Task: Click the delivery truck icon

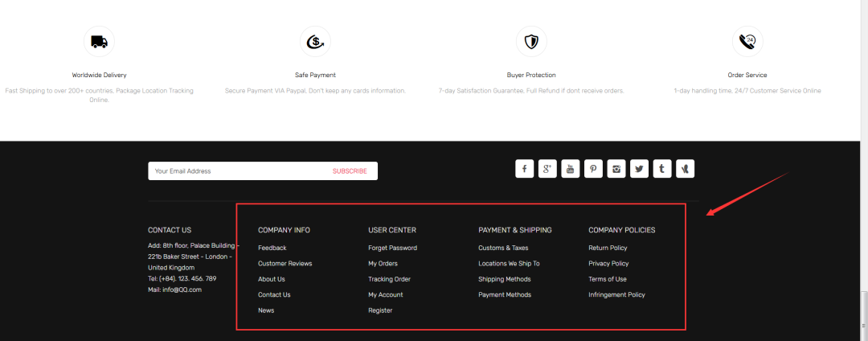Action: click(x=99, y=42)
